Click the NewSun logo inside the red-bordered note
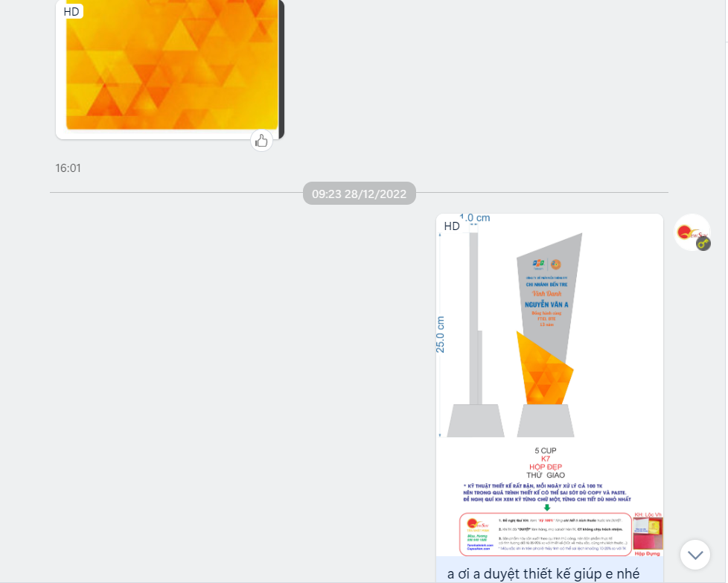The width and height of the screenshot is (728, 583). coord(476,524)
